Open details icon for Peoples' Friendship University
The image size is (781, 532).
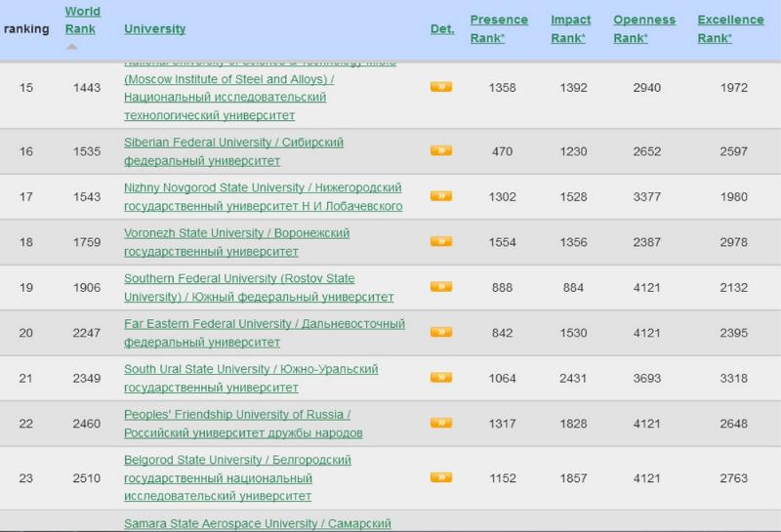coord(441,423)
